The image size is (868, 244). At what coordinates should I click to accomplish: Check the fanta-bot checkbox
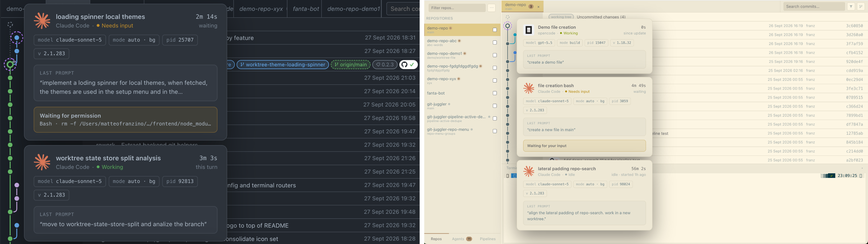tap(495, 93)
